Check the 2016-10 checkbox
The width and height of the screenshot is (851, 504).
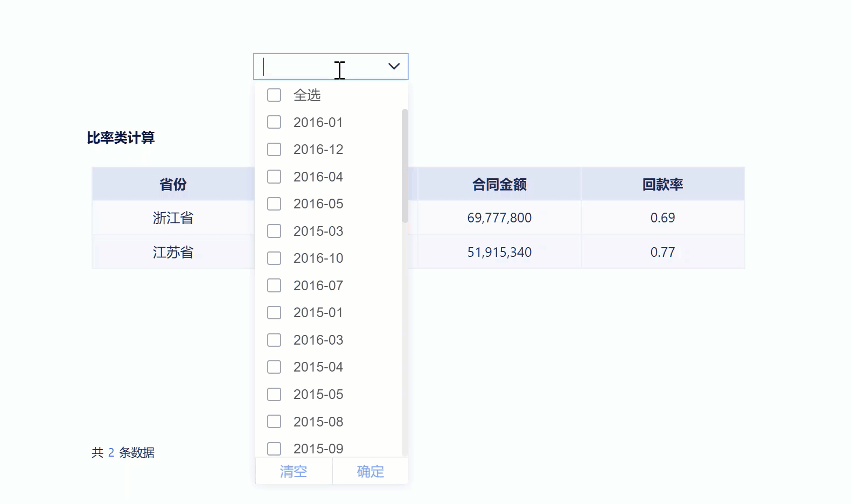pyautogui.click(x=274, y=258)
